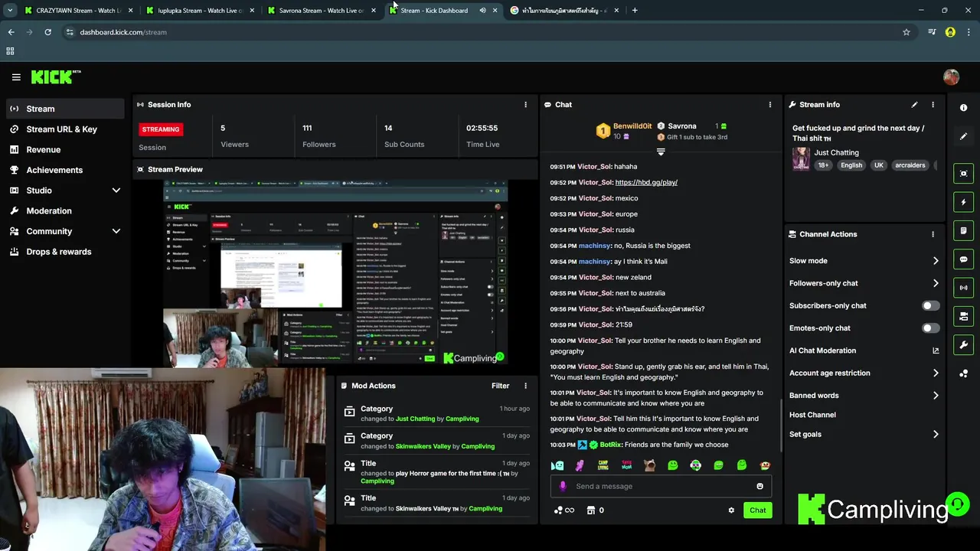This screenshot has width=980, height=551.
Task: Open the hamburger menu beside Kick logo
Action: tap(16, 77)
